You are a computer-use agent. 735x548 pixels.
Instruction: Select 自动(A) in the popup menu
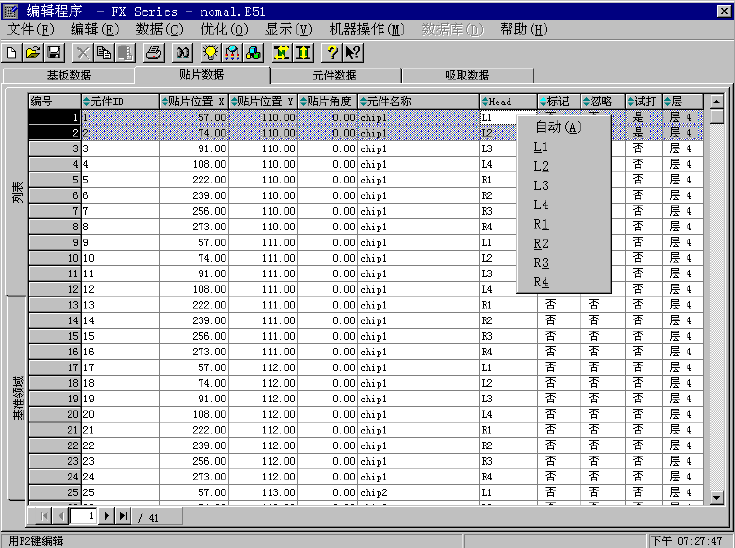tap(557, 127)
